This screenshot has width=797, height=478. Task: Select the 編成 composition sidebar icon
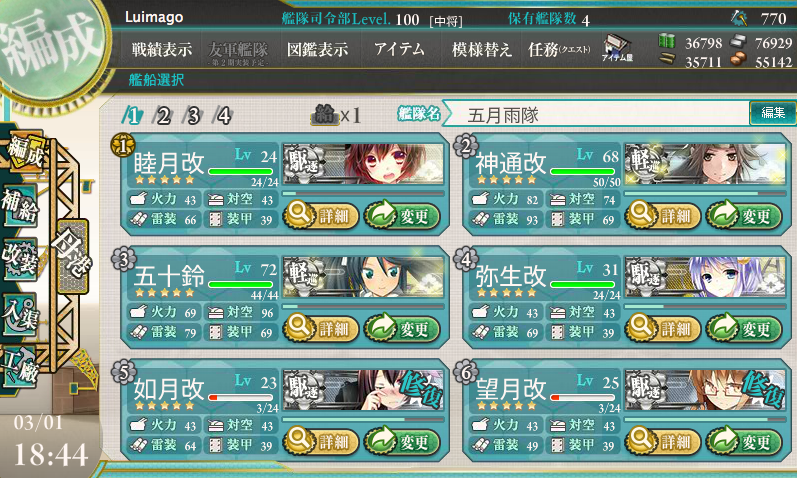24,152
